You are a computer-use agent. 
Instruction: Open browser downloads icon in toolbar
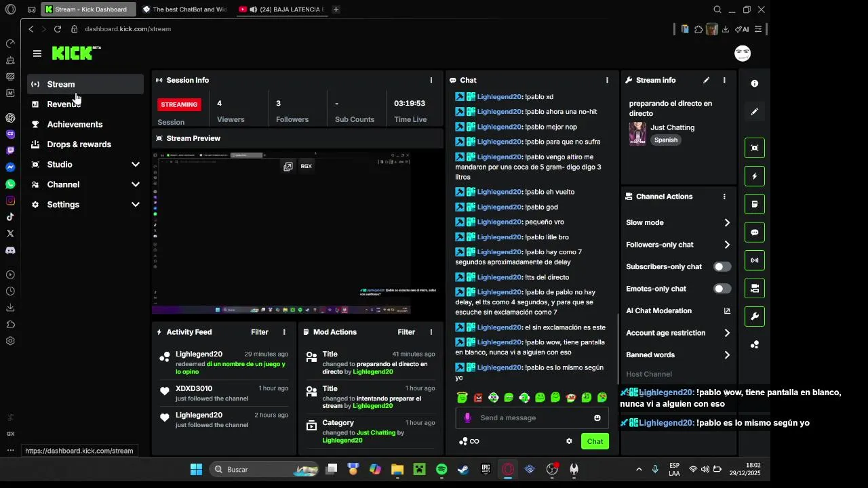pyautogui.click(x=726, y=29)
